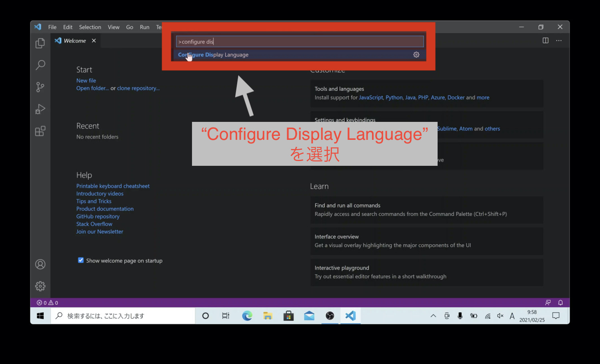Open the File menu
Viewport: 600px width, 364px height.
click(x=52, y=27)
